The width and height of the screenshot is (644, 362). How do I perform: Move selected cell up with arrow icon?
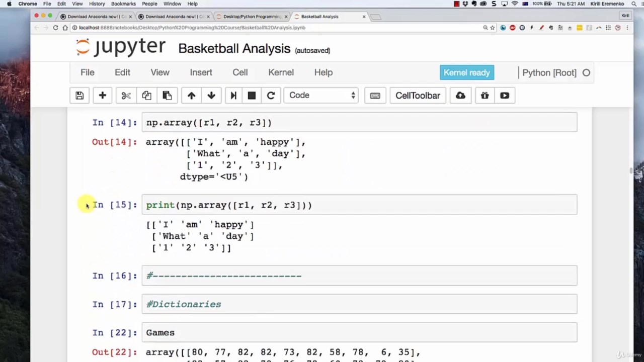coord(191,96)
